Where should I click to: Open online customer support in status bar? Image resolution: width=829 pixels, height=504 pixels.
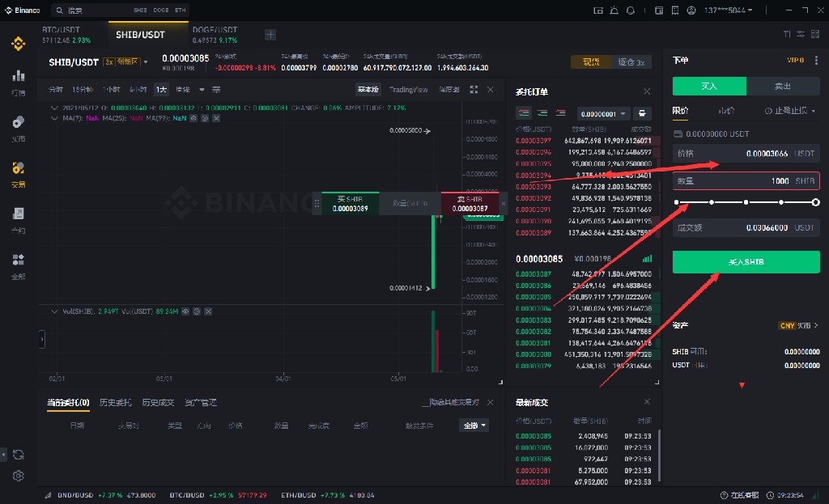tap(740, 495)
